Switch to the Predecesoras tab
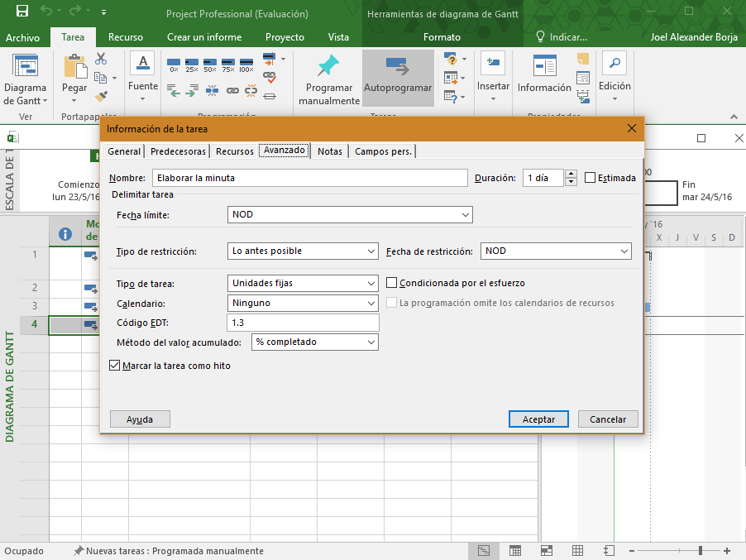Image resolution: width=746 pixels, height=560 pixels. click(x=178, y=151)
